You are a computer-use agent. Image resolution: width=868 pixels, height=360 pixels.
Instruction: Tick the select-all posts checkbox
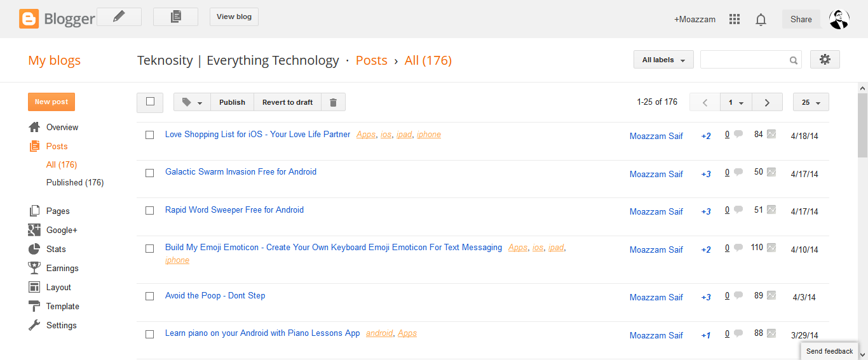150,102
